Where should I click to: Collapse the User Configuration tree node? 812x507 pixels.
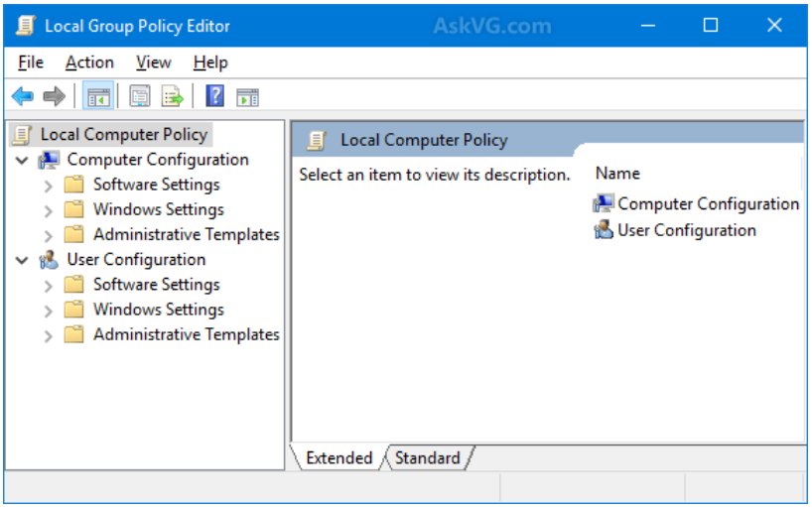(x=22, y=260)
